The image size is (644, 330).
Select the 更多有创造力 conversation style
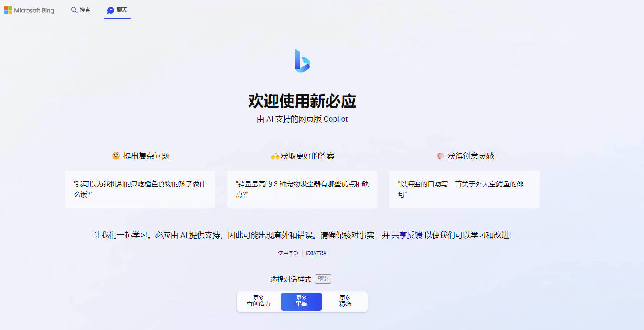[x=259, y=301]
